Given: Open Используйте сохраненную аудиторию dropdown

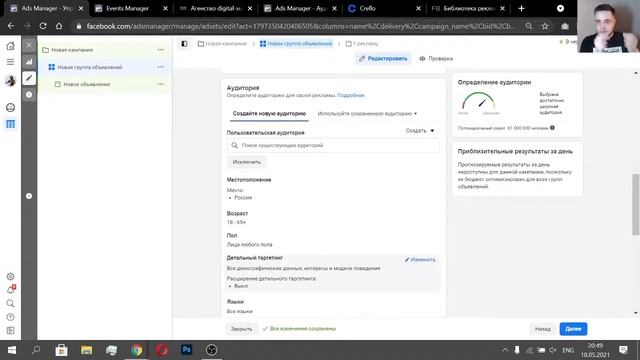Looking at the screenshot, I should click(x=367, y=113).
